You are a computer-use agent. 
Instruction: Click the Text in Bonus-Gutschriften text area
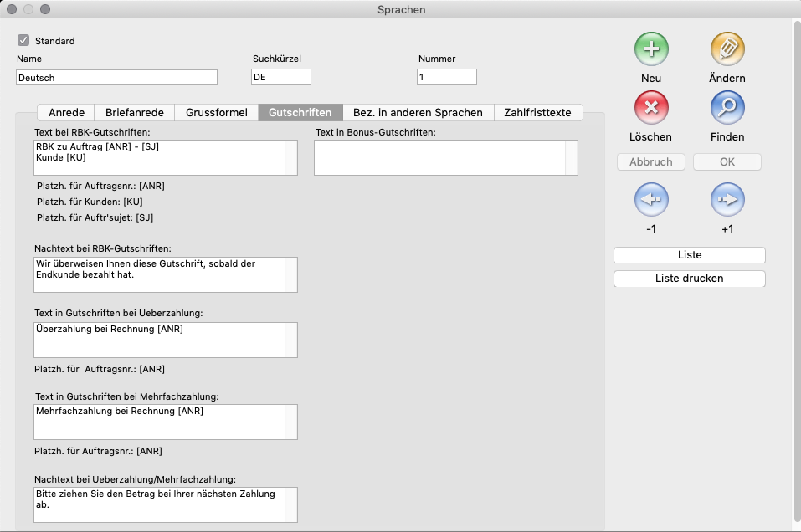point(439,157)
